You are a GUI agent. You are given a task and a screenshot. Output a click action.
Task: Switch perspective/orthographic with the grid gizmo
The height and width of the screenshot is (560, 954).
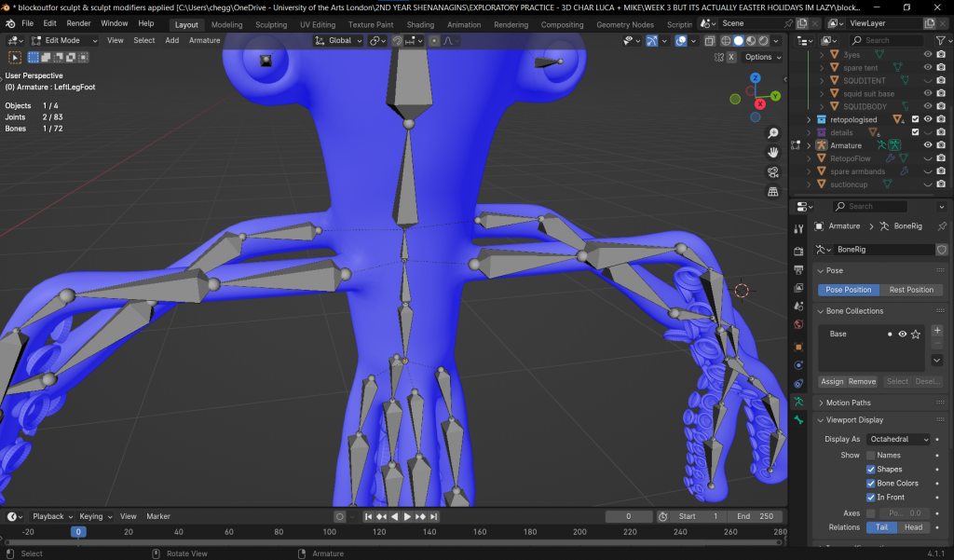pos(773,192)
